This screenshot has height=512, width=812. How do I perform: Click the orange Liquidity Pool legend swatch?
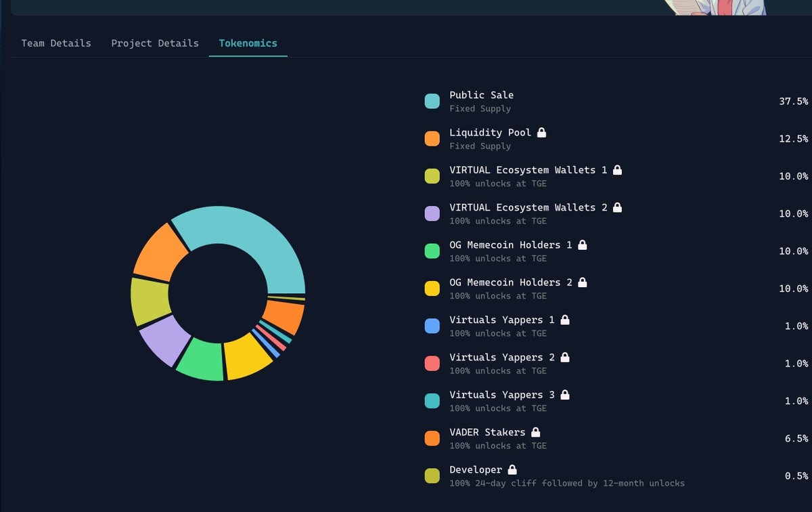[x=432, y=139]
